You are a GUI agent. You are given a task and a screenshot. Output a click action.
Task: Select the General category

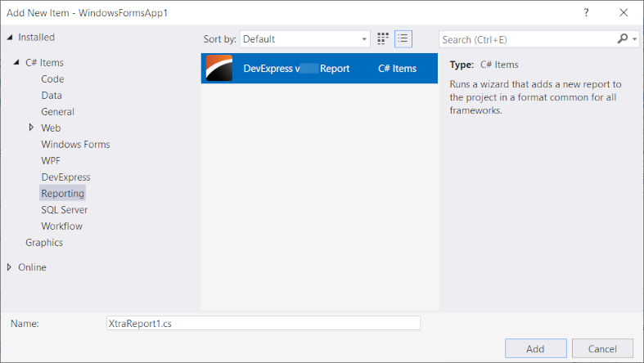point(57,111)
